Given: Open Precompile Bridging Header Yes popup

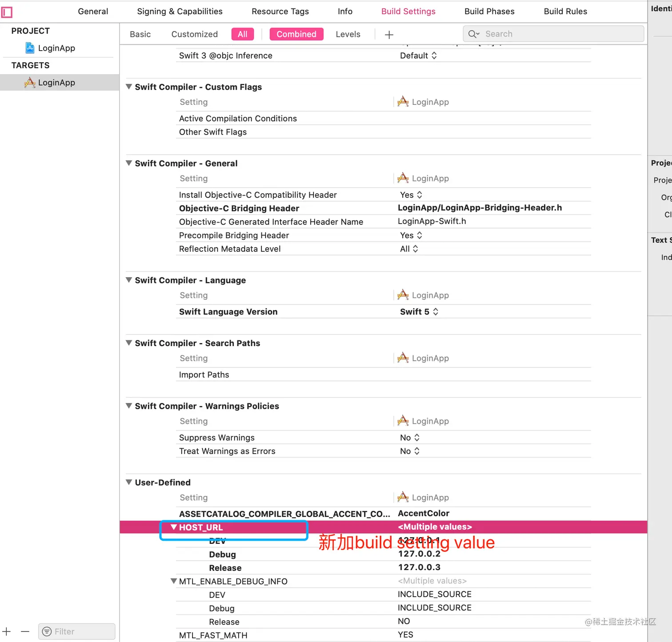Looking at the screenshot, I should tap(411, 235).
